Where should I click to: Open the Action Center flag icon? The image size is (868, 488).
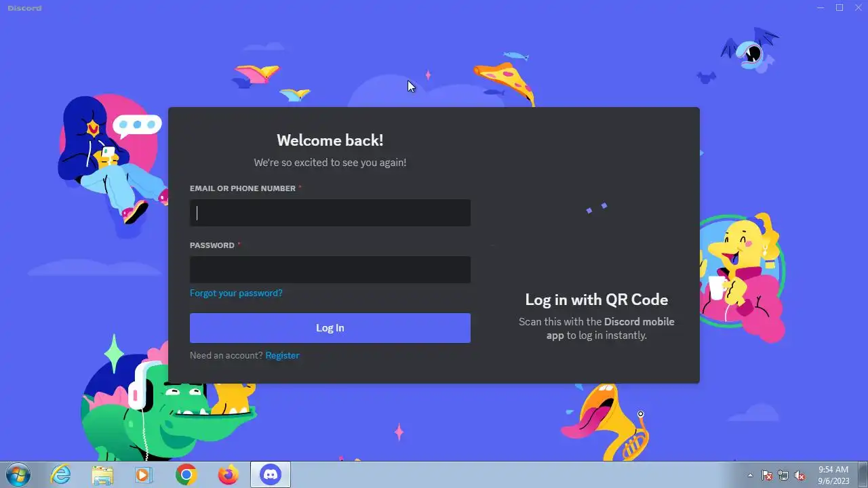tap(767, 475)
